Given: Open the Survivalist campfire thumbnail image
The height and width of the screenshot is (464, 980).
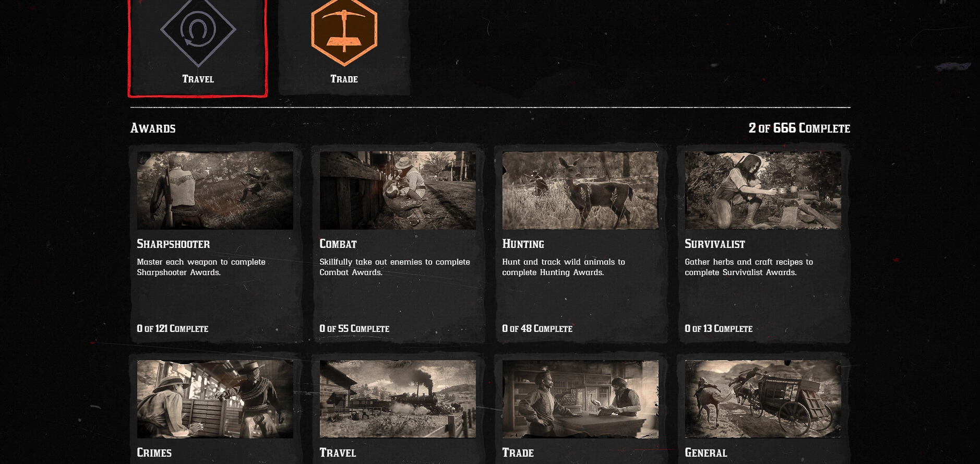Looking at the screenshot, I should click(x=763, y=191).
